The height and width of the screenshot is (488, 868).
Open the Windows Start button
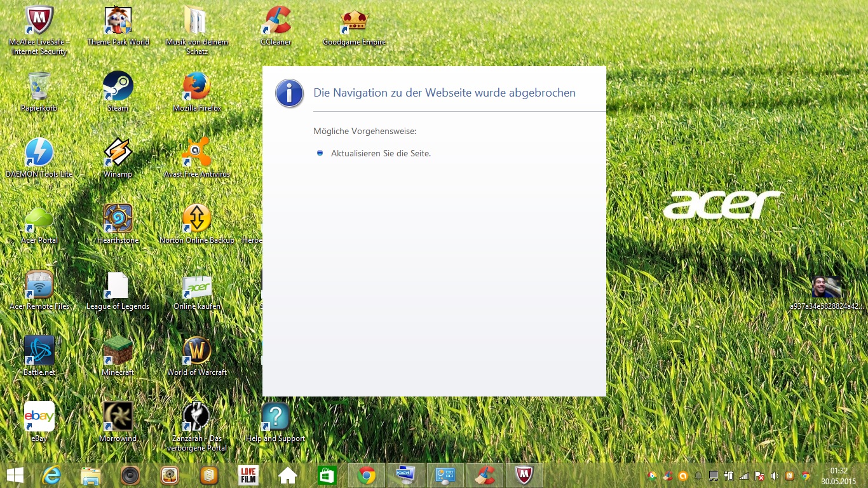[15, 475]
